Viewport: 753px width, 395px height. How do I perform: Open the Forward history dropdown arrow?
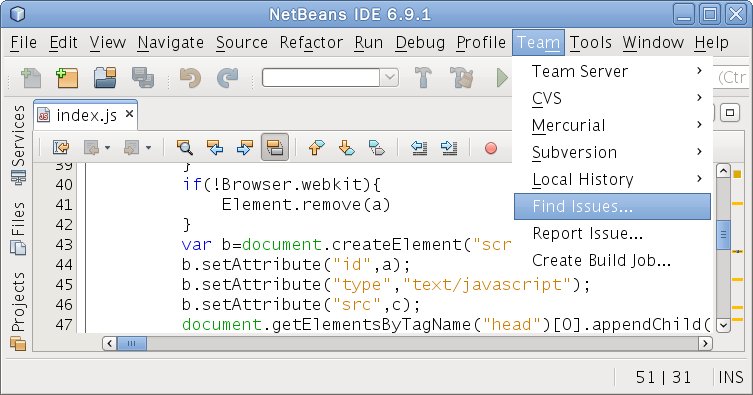[x=148, y=148]
